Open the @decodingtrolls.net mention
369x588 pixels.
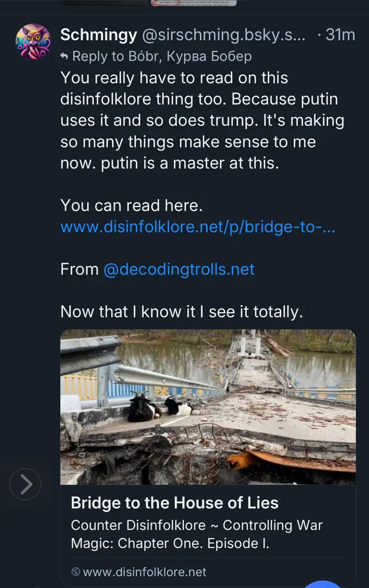pos(178,269)
